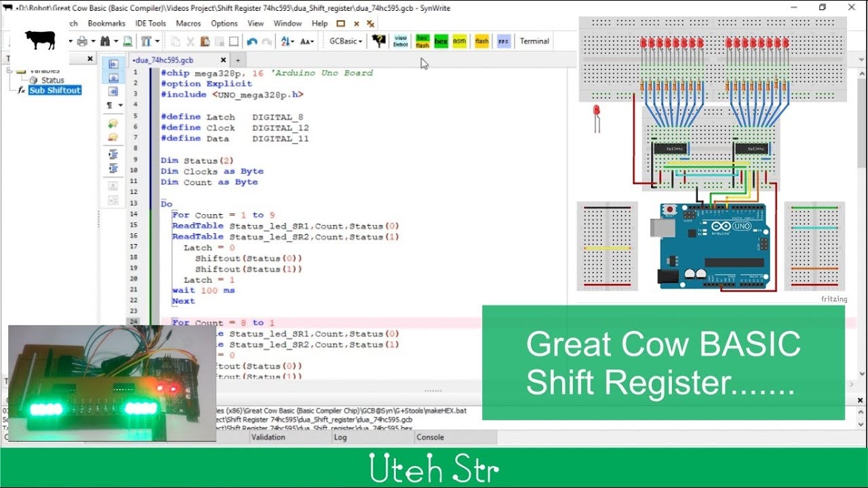Screen dimensions: 868x488
Task: Click the unindent block icon
Action: (x=113, y=168)
